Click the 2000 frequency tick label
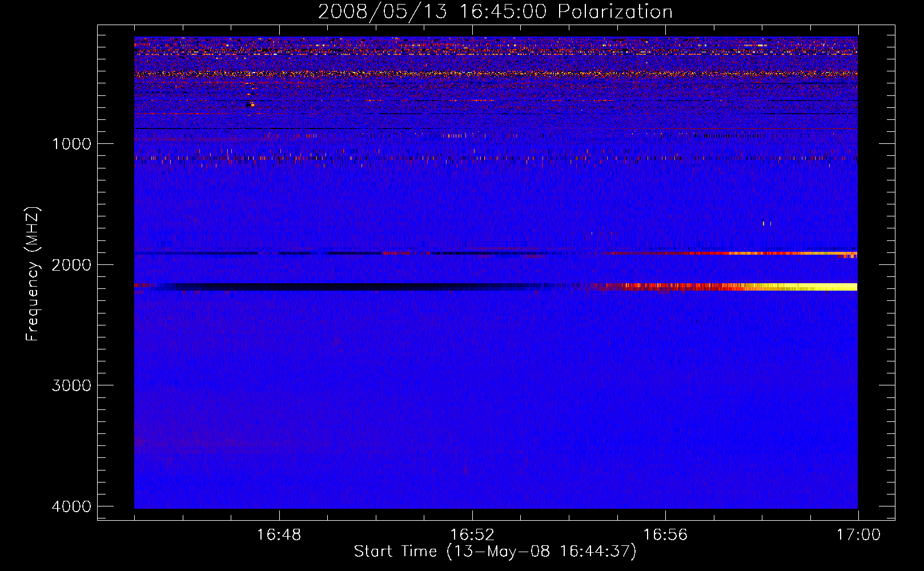This screenshot has width=924, height=571. coord(71,264)
